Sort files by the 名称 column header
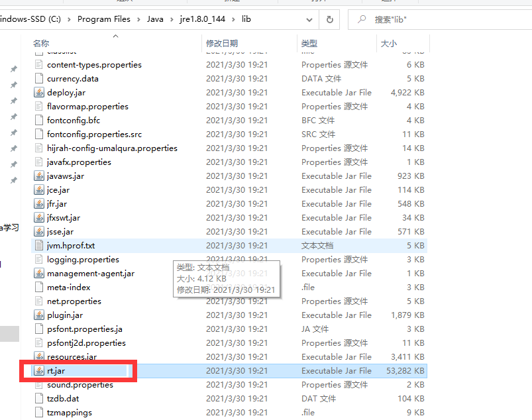 point(41,44)
